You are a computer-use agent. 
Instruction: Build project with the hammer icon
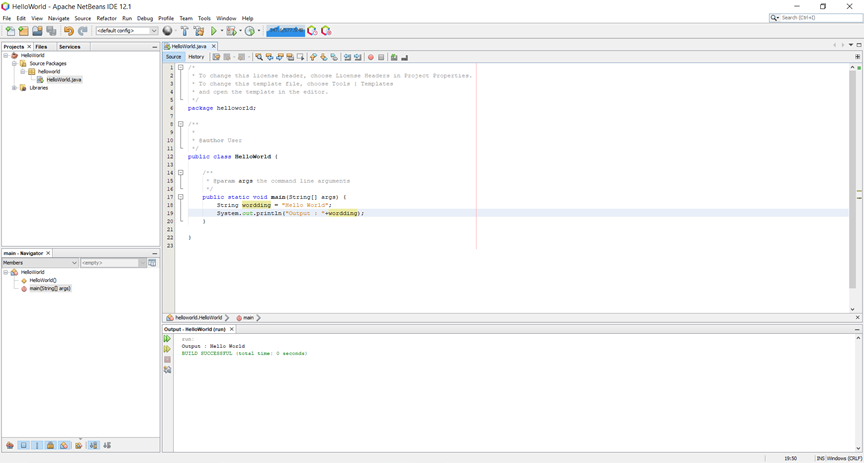point(185,31)
